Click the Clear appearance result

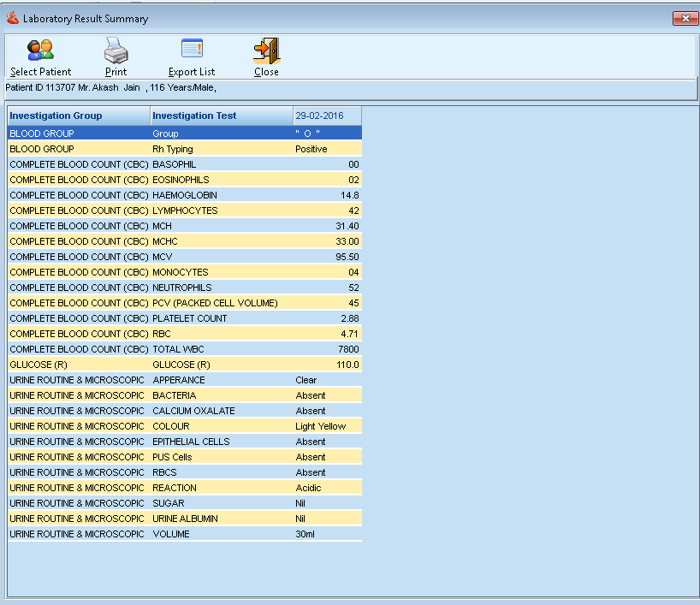(x=306, y=380)
